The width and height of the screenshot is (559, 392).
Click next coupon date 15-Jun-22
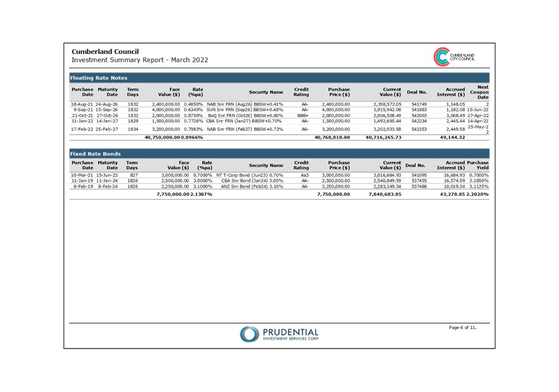478,110
